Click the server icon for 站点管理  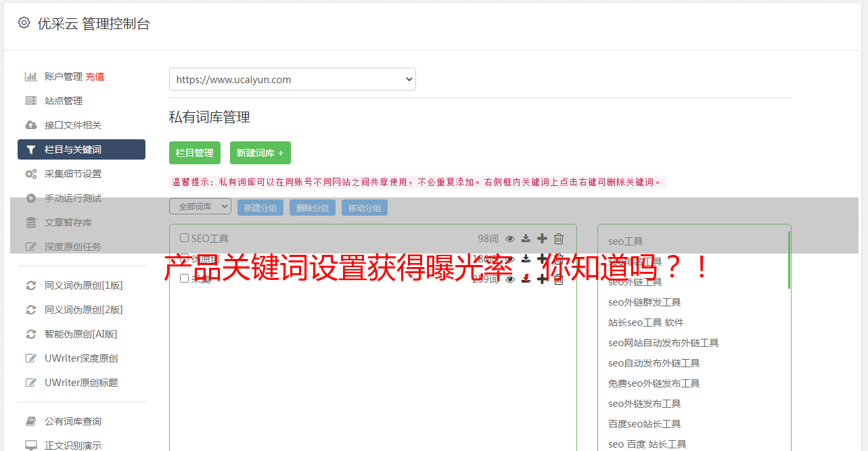(x=31, y=101)
